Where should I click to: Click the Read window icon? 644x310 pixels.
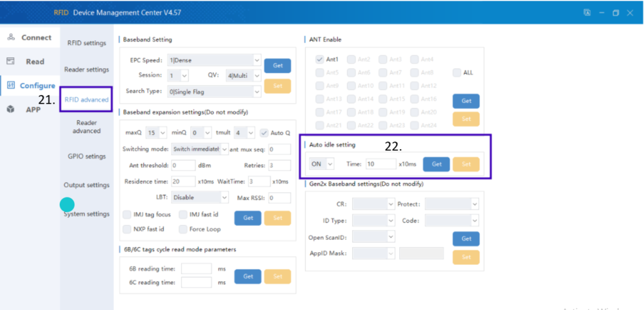coord(11,61)
